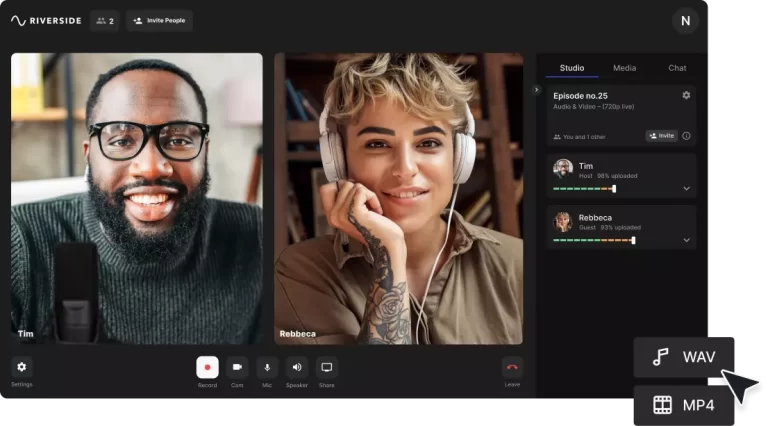Expand Tim's host details chevron
768x426 pixels.
click(686, 188)
